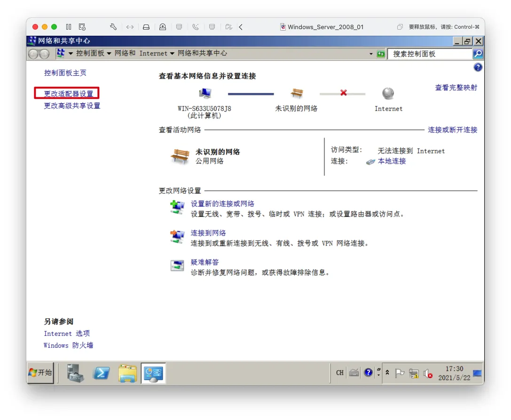Click the Control Panel taskbar button
Viewport: 511px width, 420px height.
click(154, 373)
